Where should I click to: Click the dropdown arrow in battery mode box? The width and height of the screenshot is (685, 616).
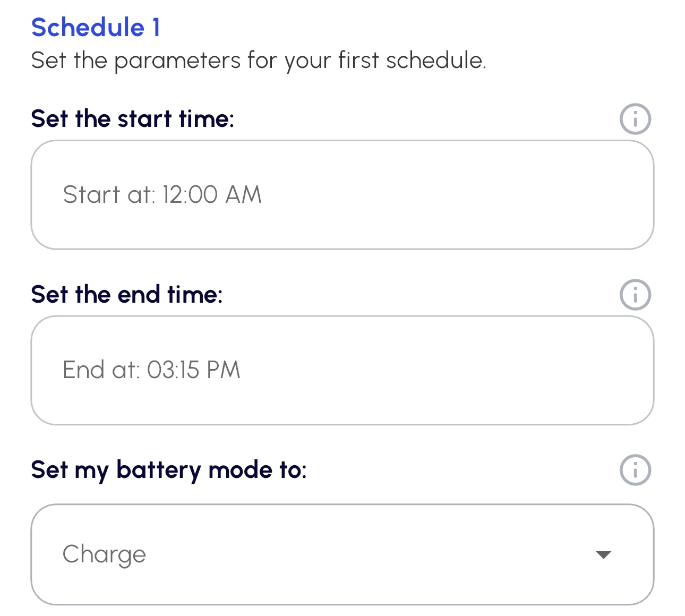(x=603, y=555)
